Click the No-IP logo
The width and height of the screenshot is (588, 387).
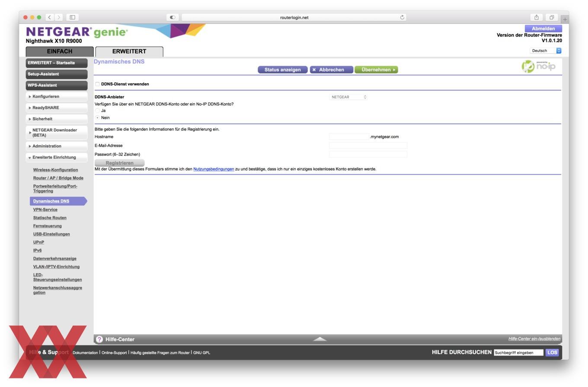tap(539, 66)
